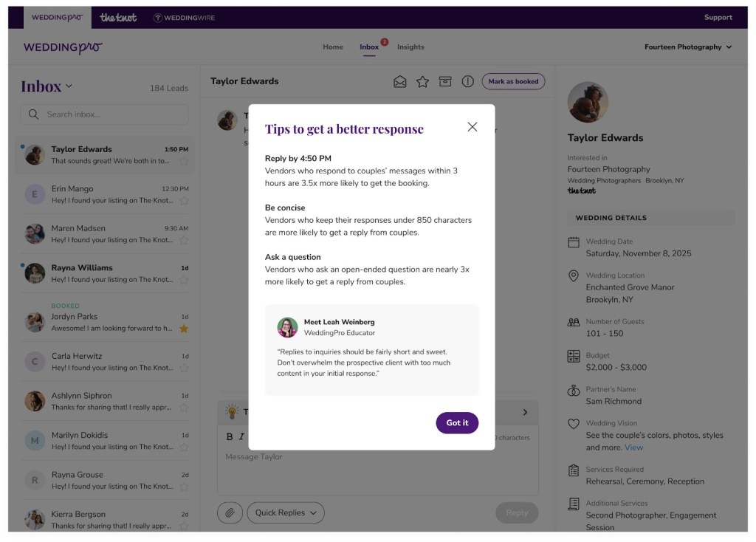
Task: Open Erin Mango's conversation
Action: pos(105,194)
